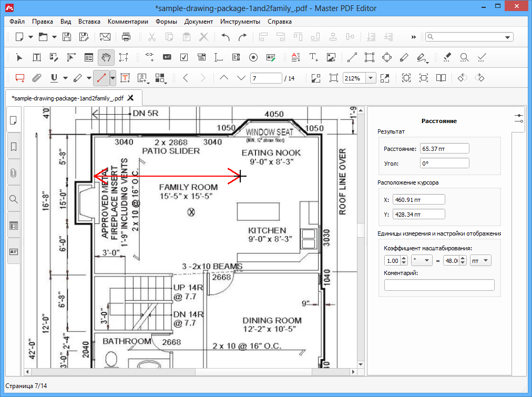Increase the scale factor 1.00 stepper

(404, 258)
